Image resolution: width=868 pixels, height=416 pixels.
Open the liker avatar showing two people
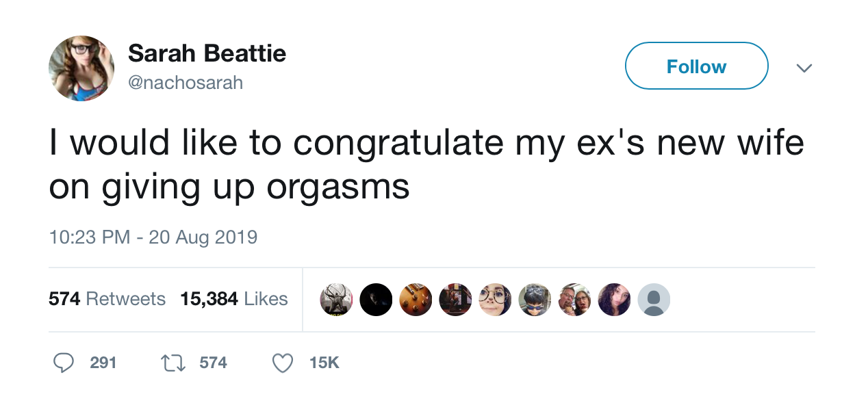574,300
